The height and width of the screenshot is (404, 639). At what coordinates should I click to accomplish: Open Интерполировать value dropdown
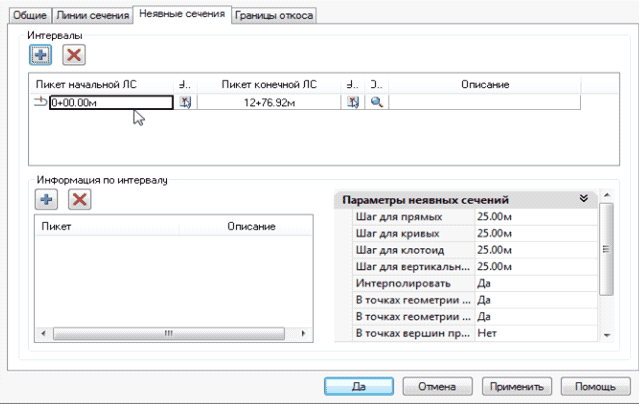pyautogui.click(x=534, y=283)
